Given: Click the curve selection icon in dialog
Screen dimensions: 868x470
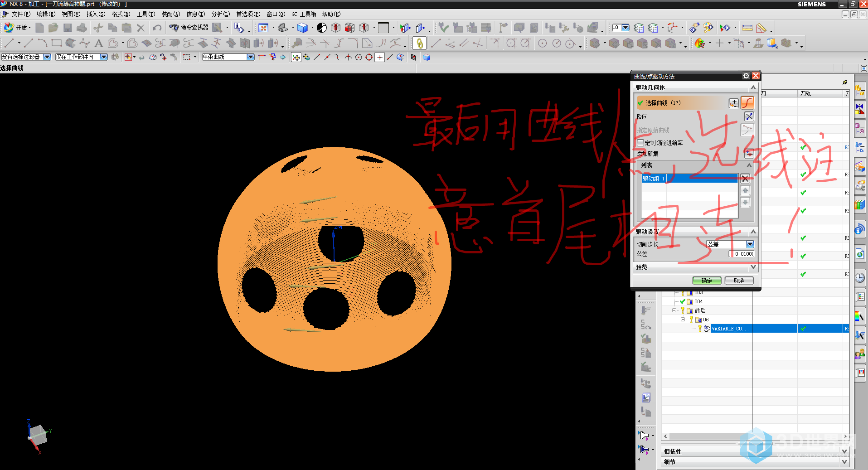Looking at the screenshot, I should click(x=747, y=103).
